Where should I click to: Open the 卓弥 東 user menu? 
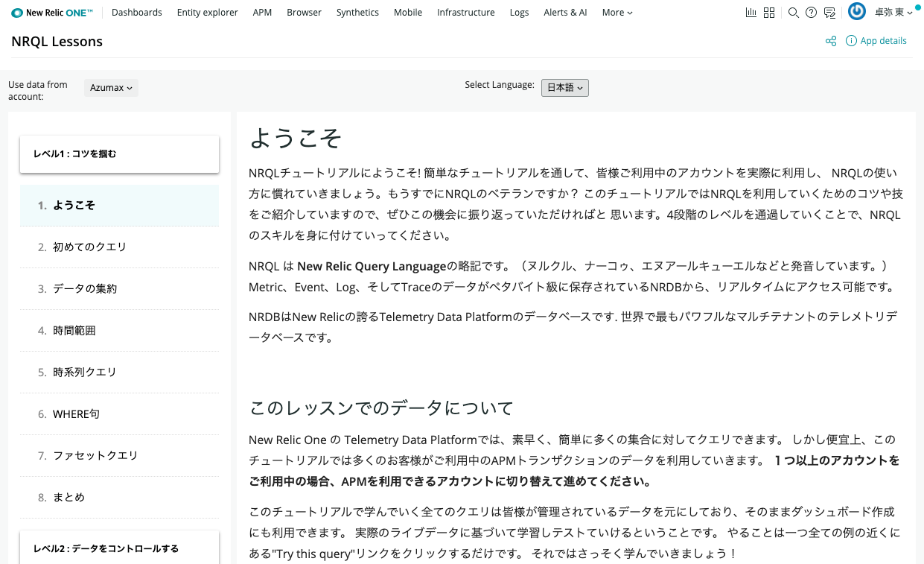click(893, 13)
